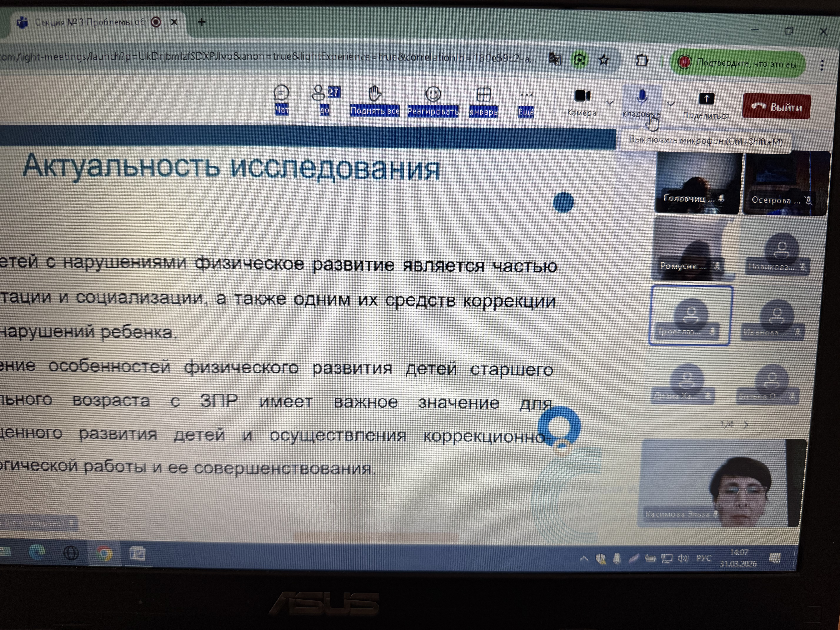Viewport: 840px width, 630px height.
Task: Open a new browser tab
Action: coord(202,22)
